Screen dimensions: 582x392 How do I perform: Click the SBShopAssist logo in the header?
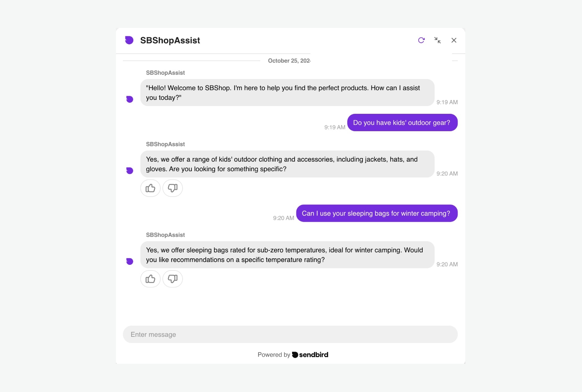pos(129,40)
